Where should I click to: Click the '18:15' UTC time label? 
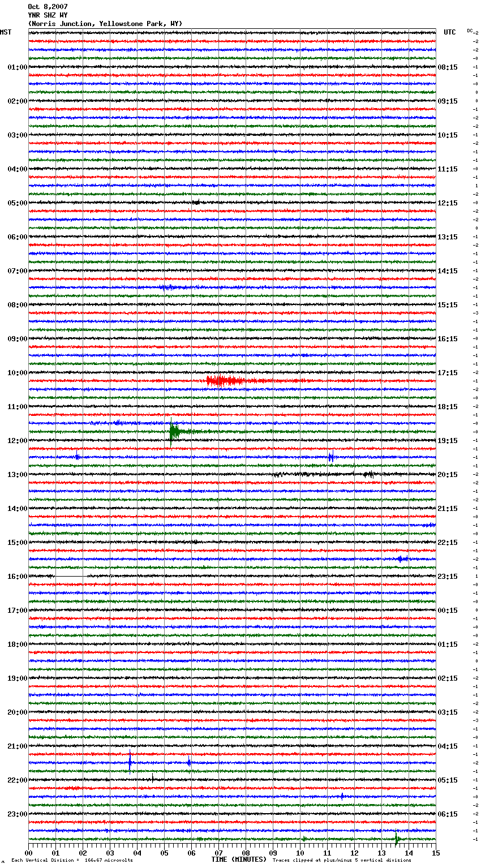448,407
